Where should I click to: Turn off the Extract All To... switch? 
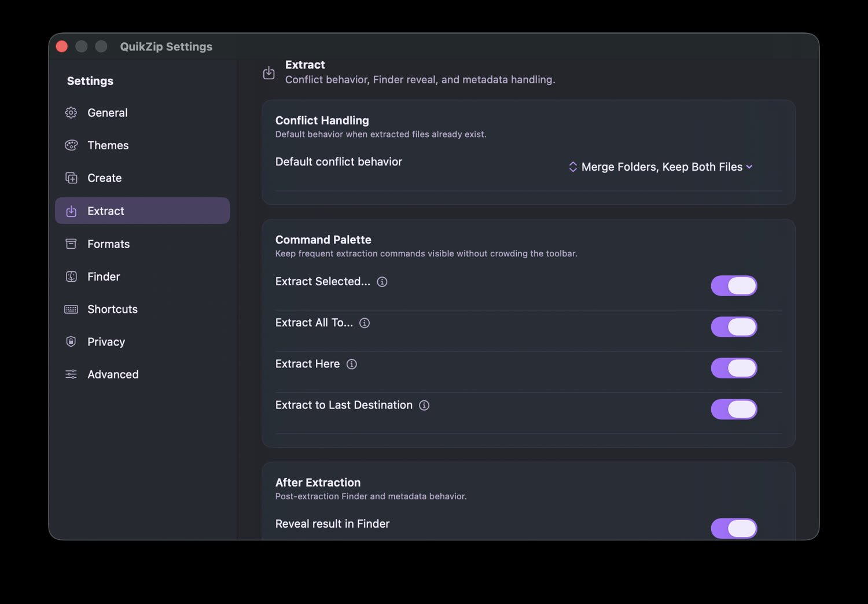coord(734,327)
